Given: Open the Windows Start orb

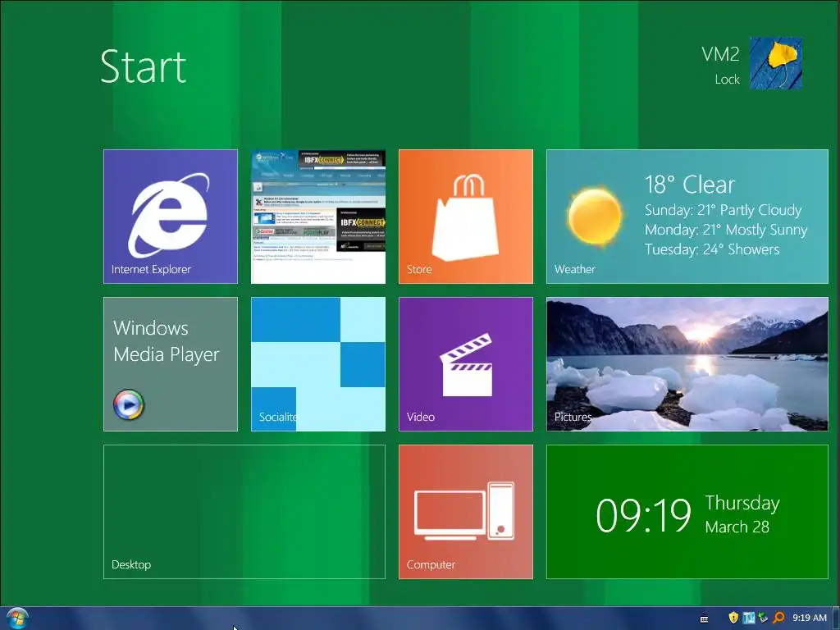Looking at the screenshot, I should [x=16, y=619].
